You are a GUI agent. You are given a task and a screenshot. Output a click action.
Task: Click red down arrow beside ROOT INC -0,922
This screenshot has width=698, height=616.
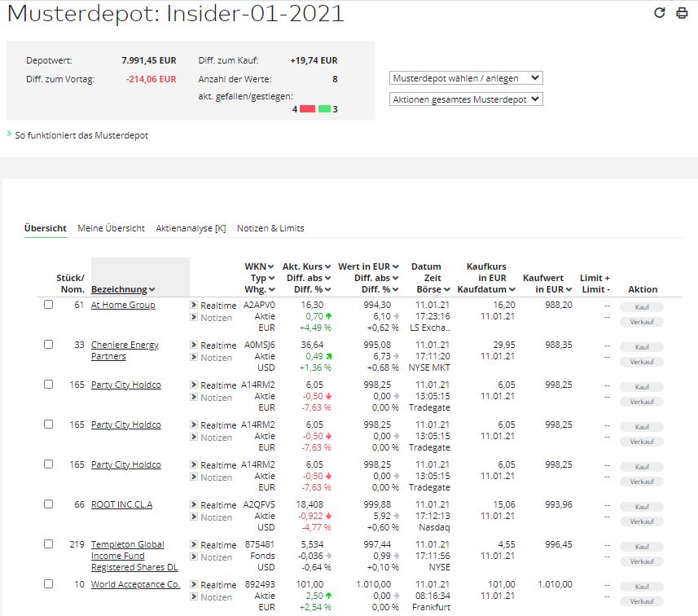(x=328, y=516)
